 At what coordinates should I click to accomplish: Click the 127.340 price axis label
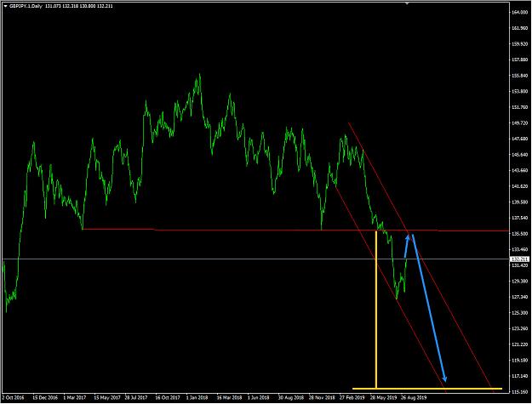(519, 297)
